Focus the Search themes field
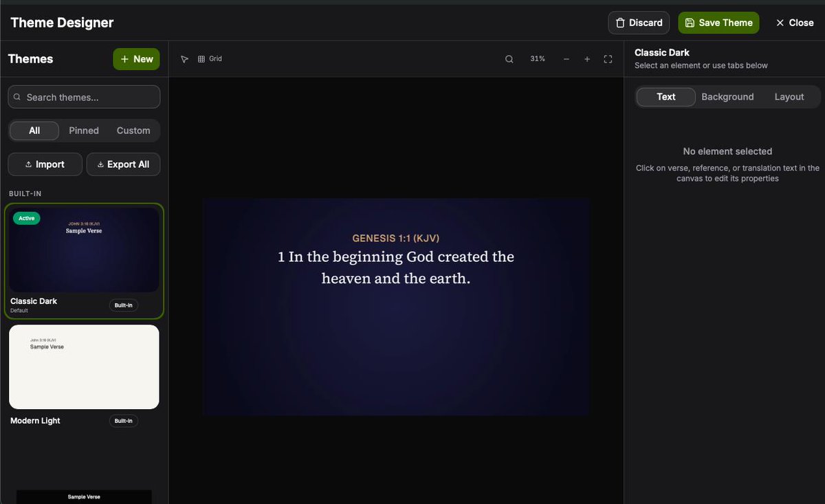 [x=84, y=97]
